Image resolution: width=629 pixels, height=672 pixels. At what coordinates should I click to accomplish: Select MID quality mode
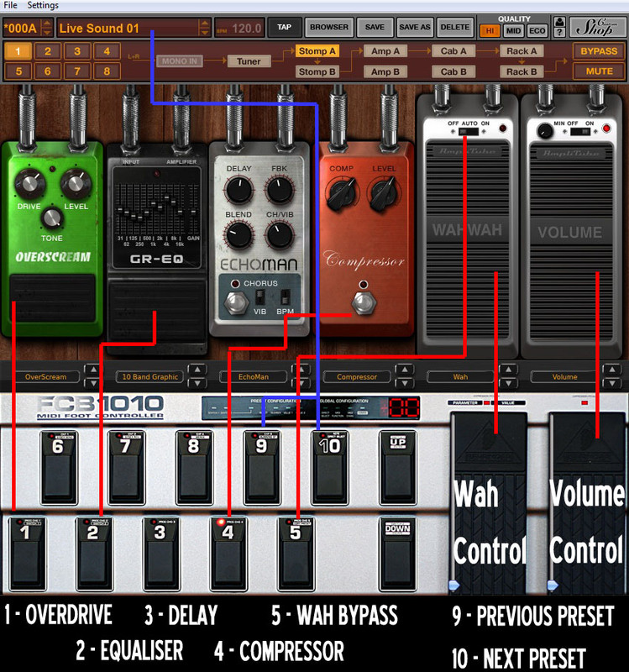click(x=513, y=31)
